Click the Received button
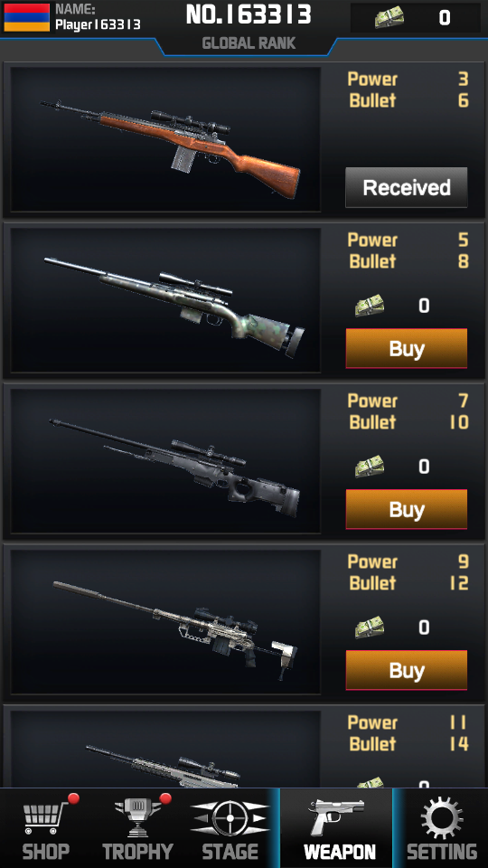The image size is (488, 868). point(407,188)
